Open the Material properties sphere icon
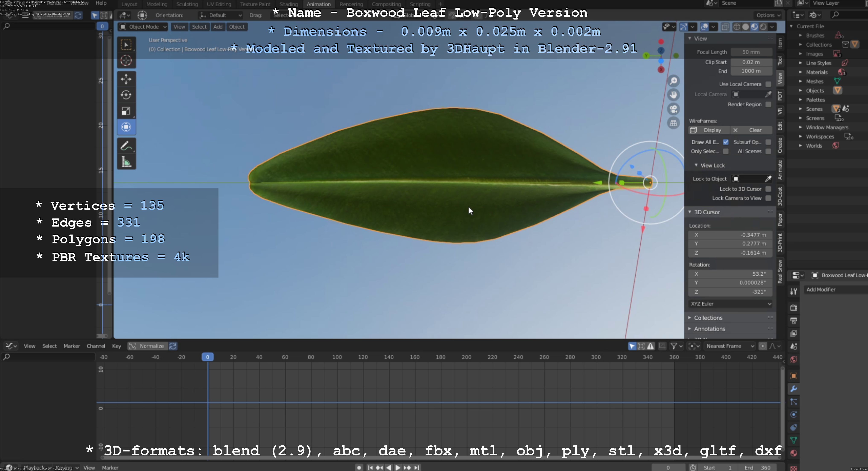868x471 pixels. click(x=794, y=453)
